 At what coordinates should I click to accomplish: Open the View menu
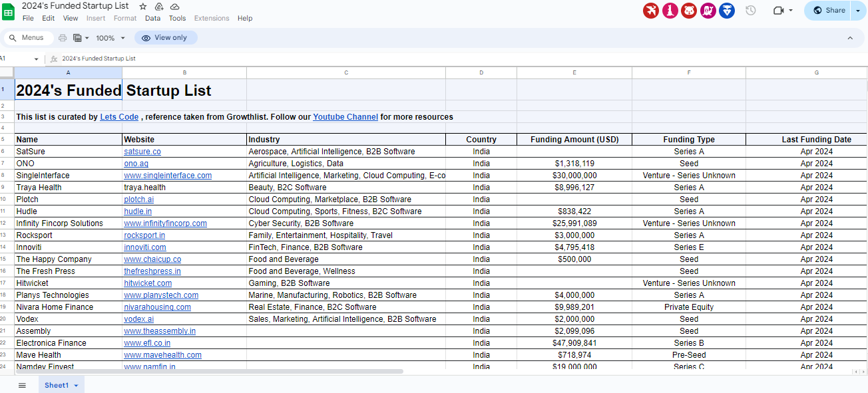point(71,19)
